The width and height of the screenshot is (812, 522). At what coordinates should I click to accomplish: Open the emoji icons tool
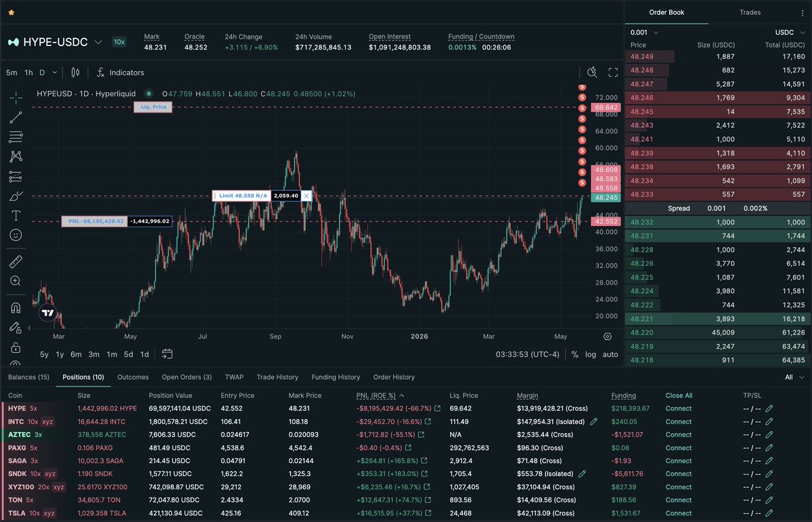pyautogui.click(x=16, y=235)
